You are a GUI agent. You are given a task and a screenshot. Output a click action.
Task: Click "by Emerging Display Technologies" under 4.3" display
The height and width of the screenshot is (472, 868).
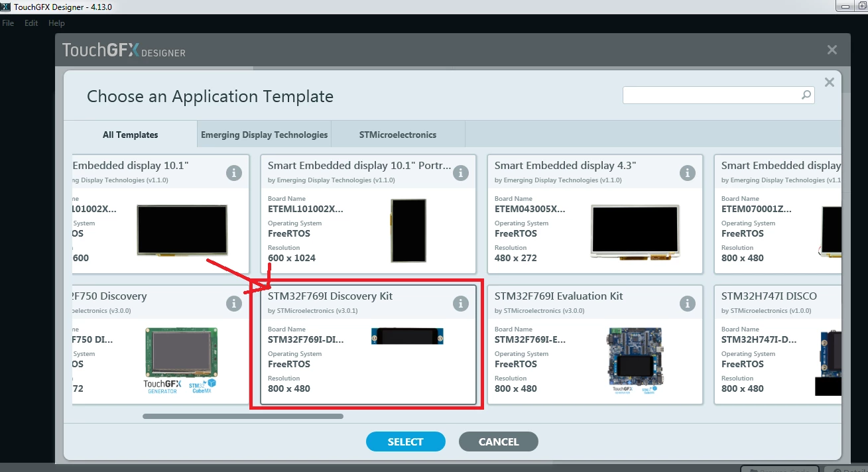pos(558,180)
